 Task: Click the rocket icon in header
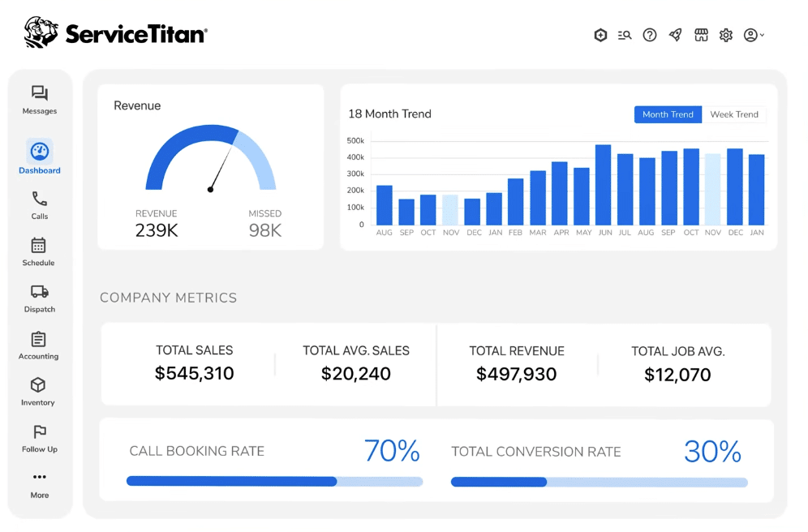675,35
